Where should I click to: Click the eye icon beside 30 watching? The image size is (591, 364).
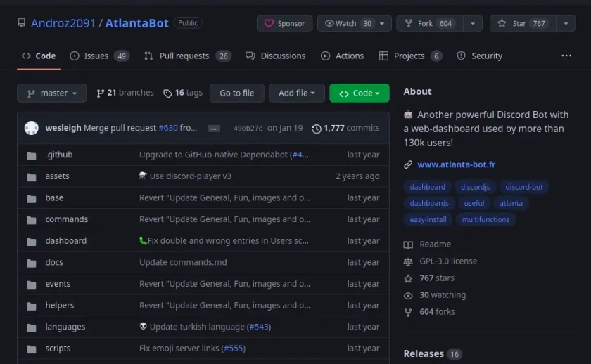[408, 296]
